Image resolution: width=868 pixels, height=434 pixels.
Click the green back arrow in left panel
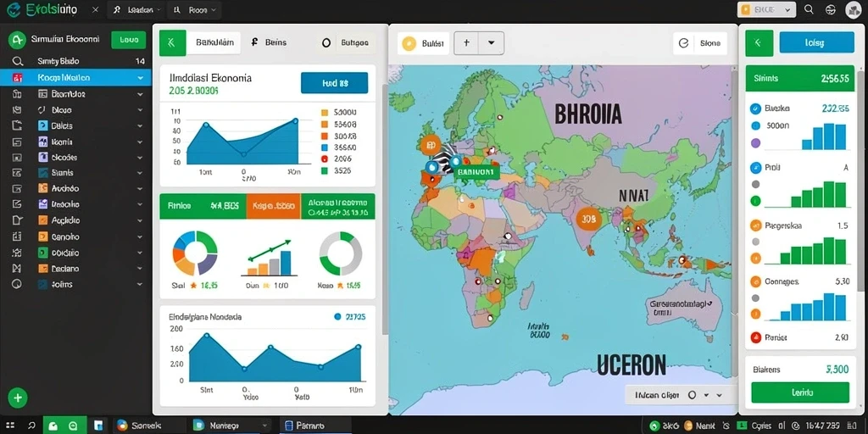(173, 42)
